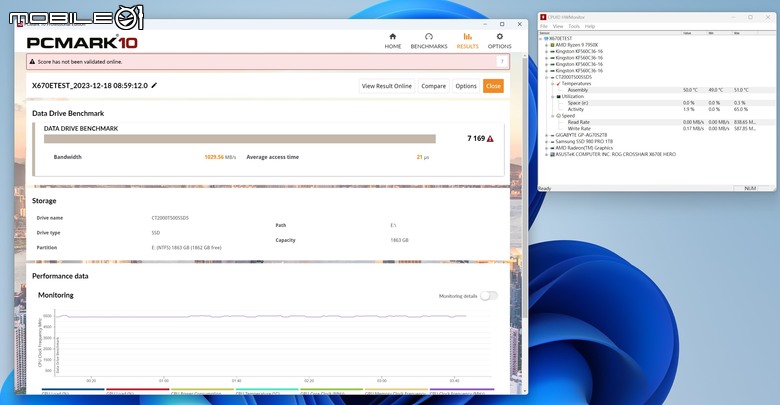This screenshot has width=780, height=405.
Task: Click the HOME label in PCMark navigation
Action: tap(392, 46)
